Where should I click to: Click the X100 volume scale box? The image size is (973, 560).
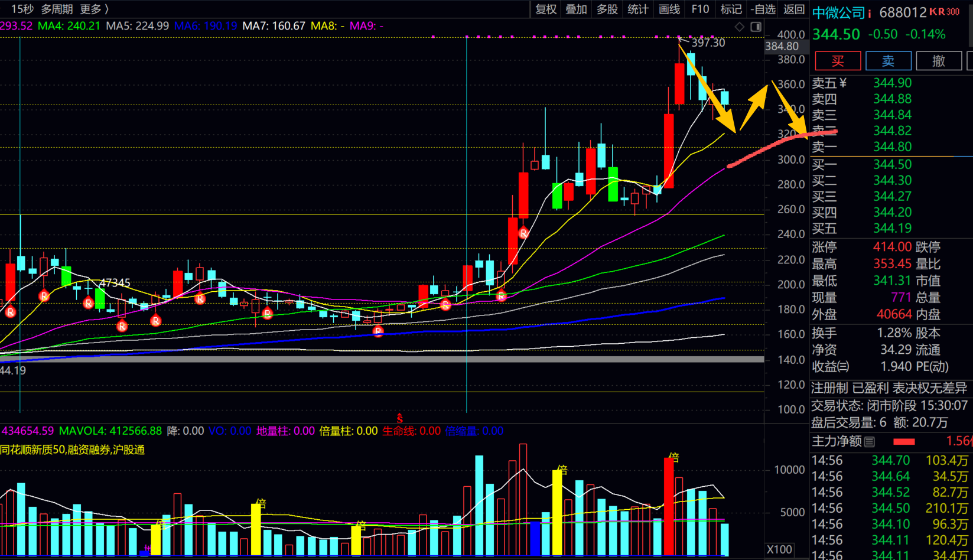click(x=779, y=549)
